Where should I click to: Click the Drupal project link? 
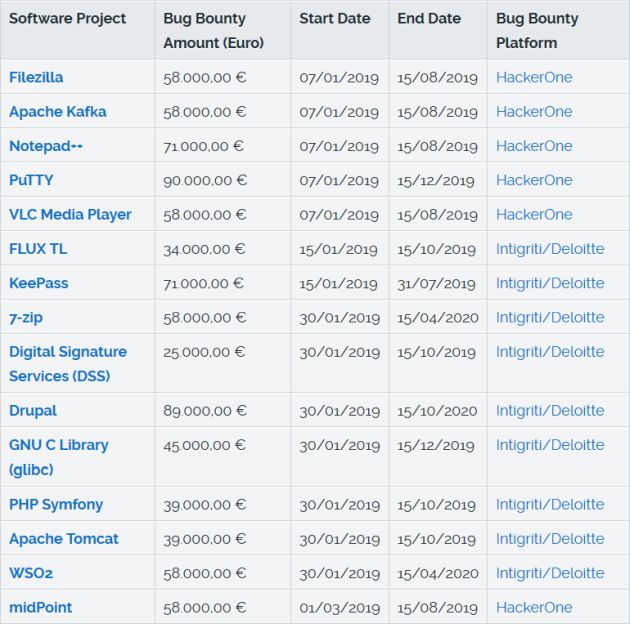pos(33,410)
